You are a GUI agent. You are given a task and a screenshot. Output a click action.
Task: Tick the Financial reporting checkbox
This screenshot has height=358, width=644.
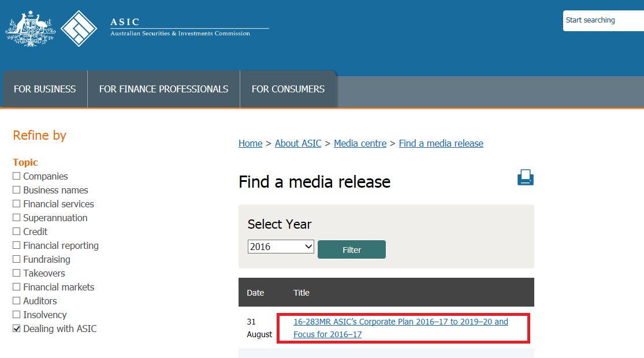coord(16,245)
